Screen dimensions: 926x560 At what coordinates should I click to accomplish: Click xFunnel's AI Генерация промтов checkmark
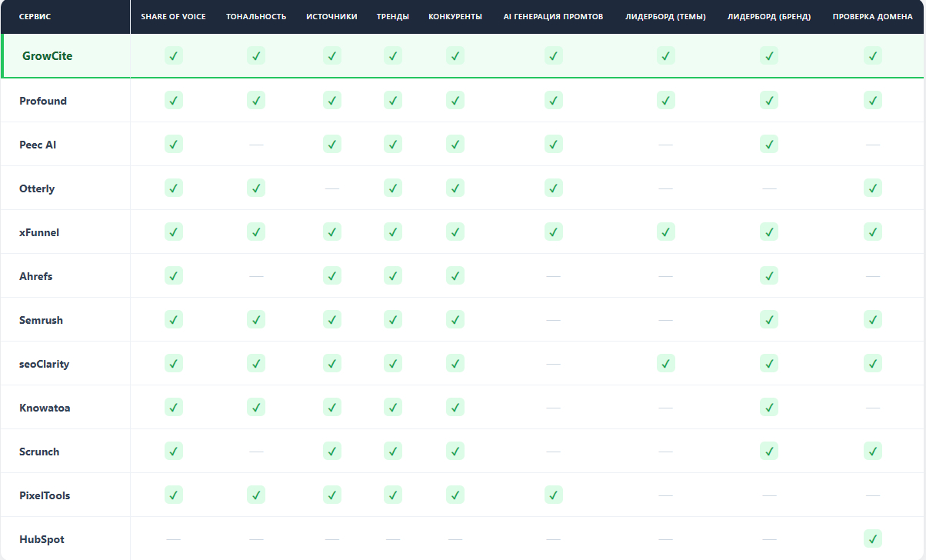point(553,232)
